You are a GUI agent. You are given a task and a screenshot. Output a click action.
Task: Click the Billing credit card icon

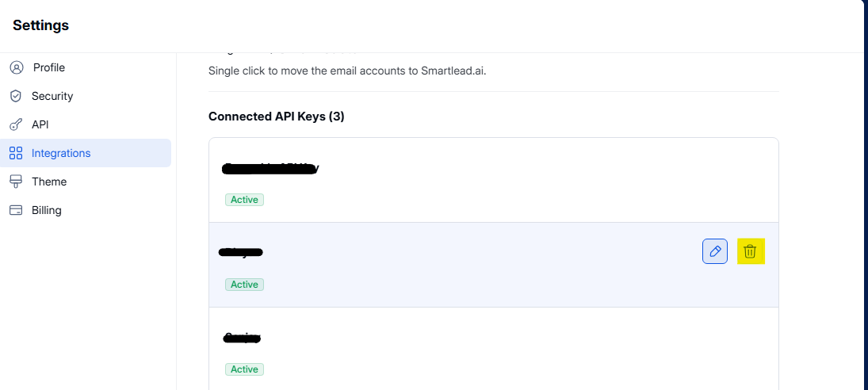pyautogui.click(x=16, y=210)
